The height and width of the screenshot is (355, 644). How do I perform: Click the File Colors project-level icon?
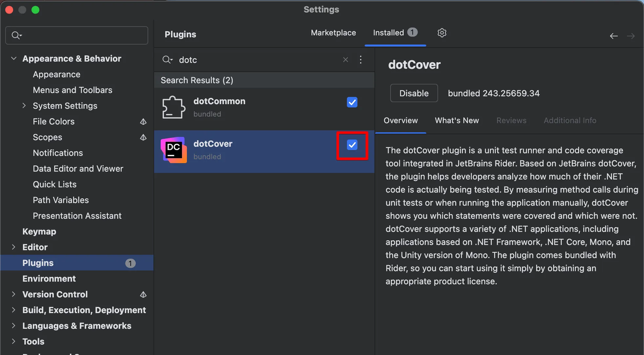(143, 122)
